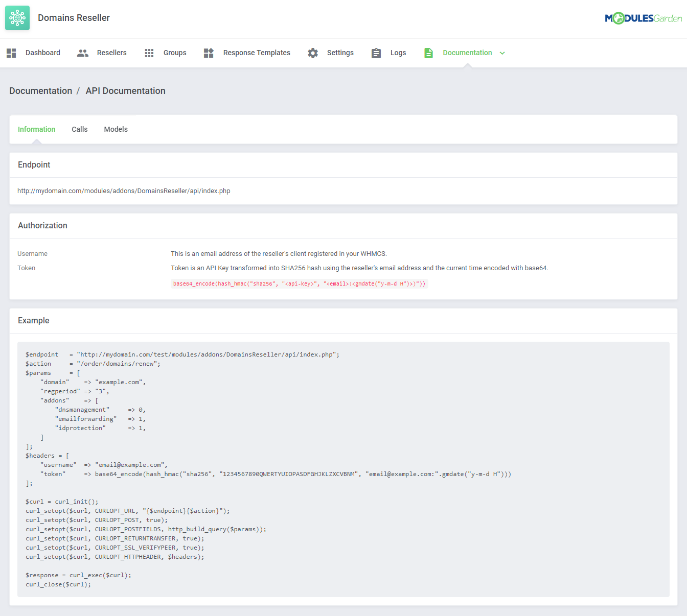Open Resellers from the navigation bar
The height and width of the screenshot is (616, 687).
click(111, 53)
